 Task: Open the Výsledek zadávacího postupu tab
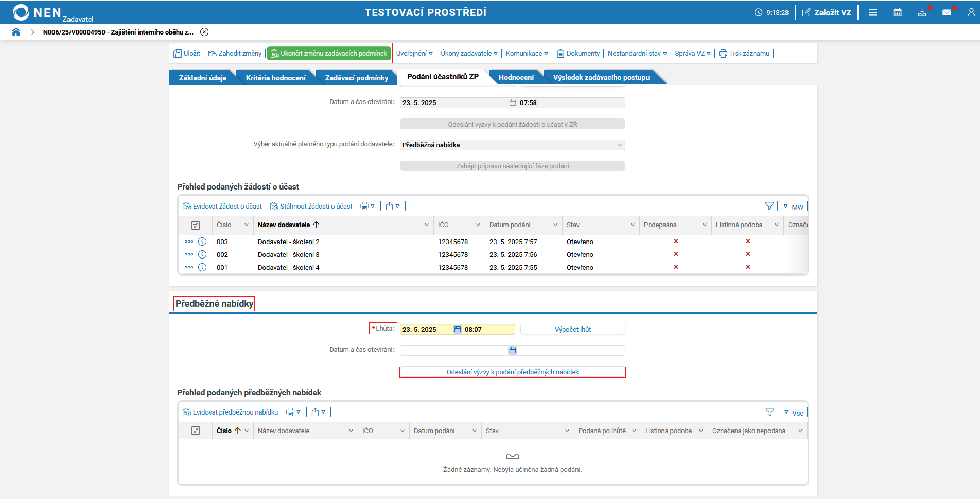601,78
